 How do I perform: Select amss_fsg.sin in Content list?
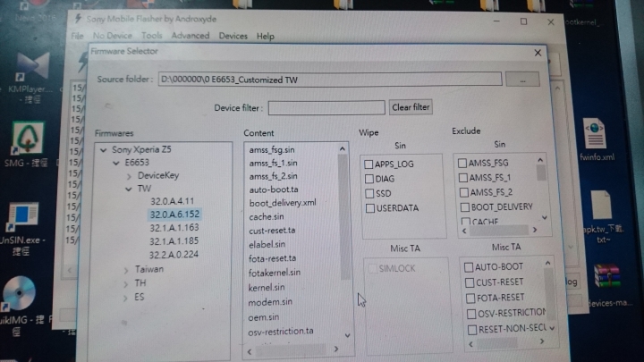click(272, 150)
